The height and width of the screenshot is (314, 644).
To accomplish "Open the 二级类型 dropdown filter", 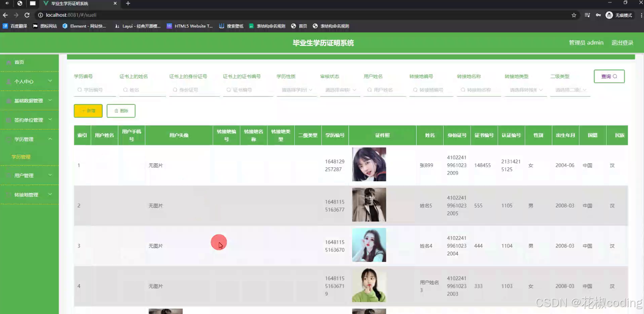I will point(570,90).
